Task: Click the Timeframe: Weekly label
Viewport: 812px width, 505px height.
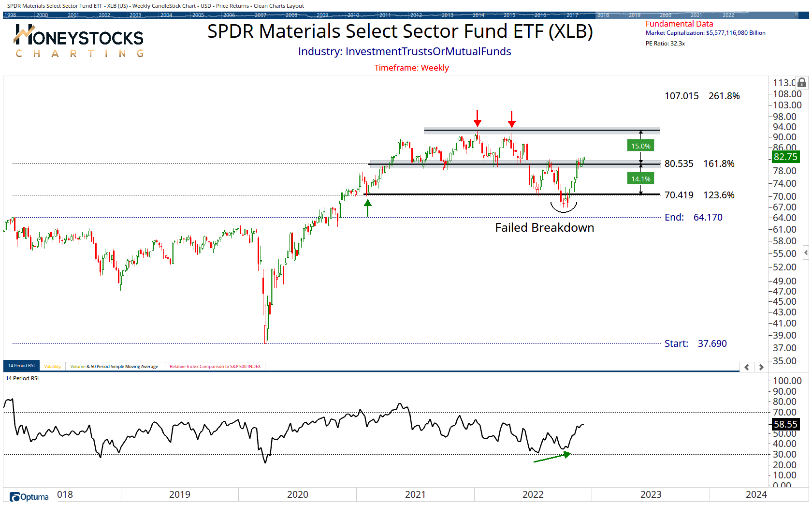Action: tap(411, 68)
